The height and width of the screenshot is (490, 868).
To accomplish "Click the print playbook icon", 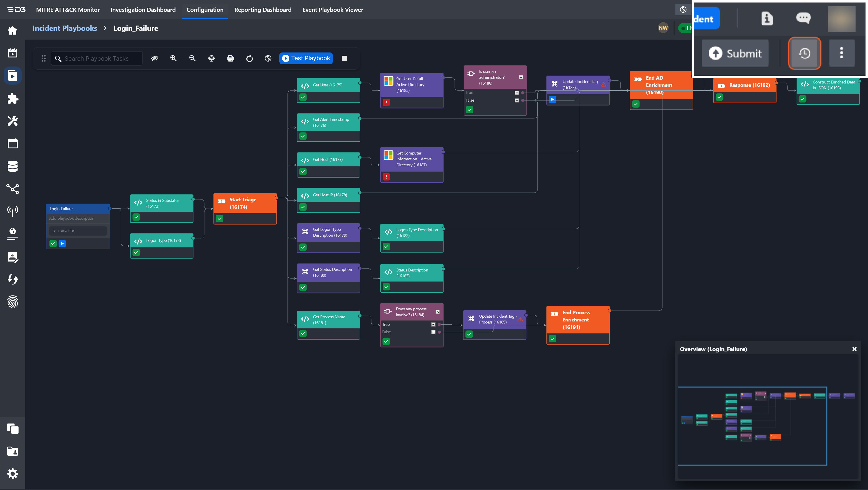I will point(231,58).
